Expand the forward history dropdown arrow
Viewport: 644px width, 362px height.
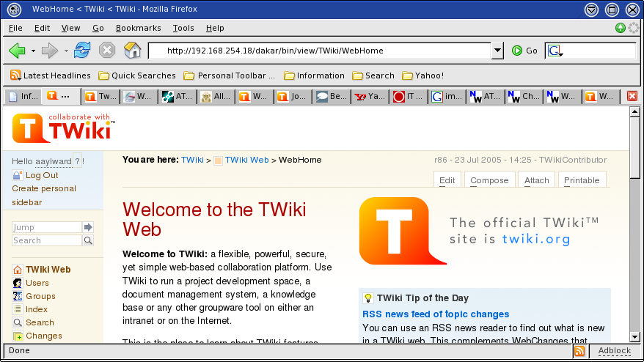pyautogui.click(x=66, y=51)
